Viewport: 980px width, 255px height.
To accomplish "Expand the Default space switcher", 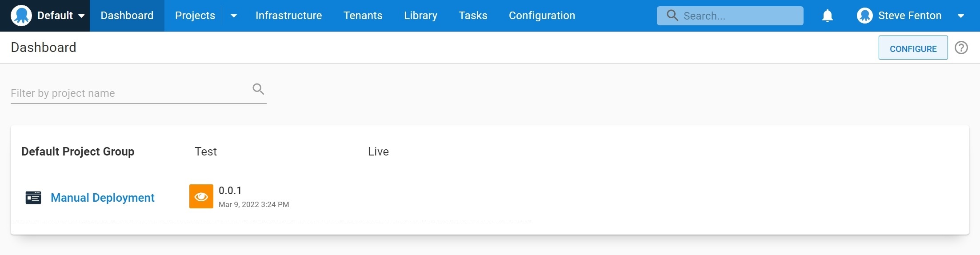I will click(81, 16).
